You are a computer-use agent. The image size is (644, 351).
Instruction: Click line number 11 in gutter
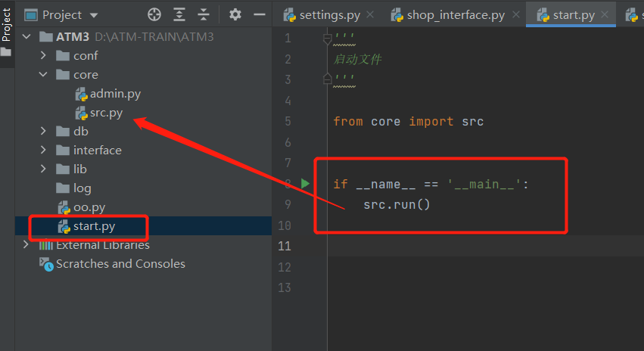tap(285, 246)
